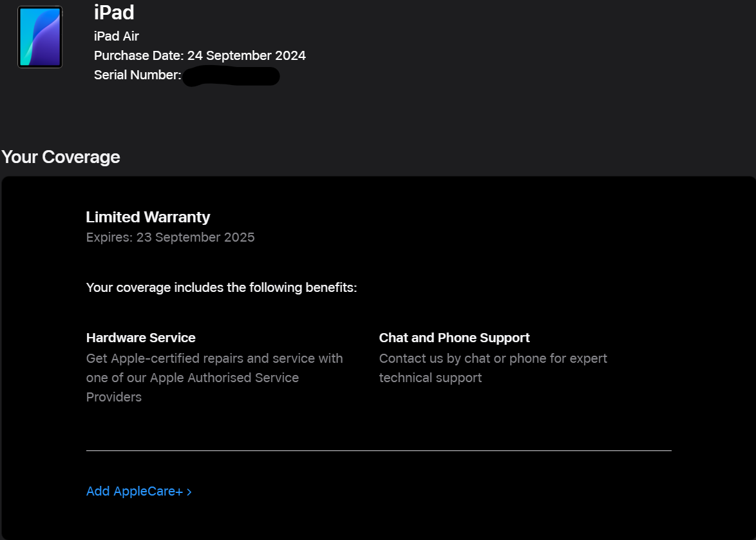Screen dimensions: 756x540
Task: Click the 'Contact us by chat or phone' description
Action: click(493, 368)
